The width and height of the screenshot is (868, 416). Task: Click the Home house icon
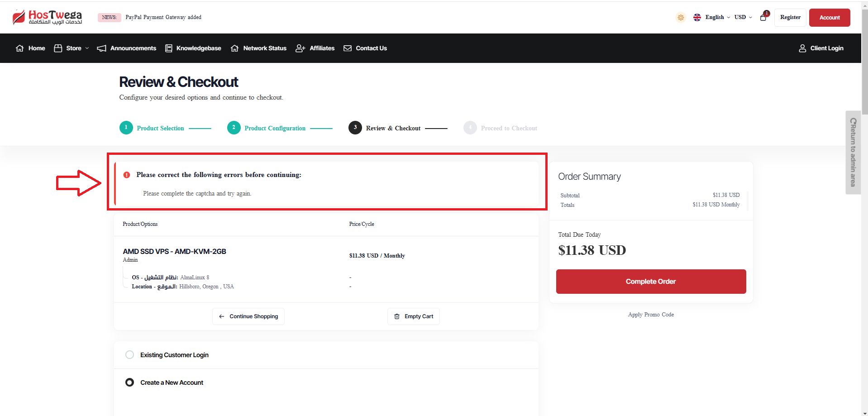point(20,48)
